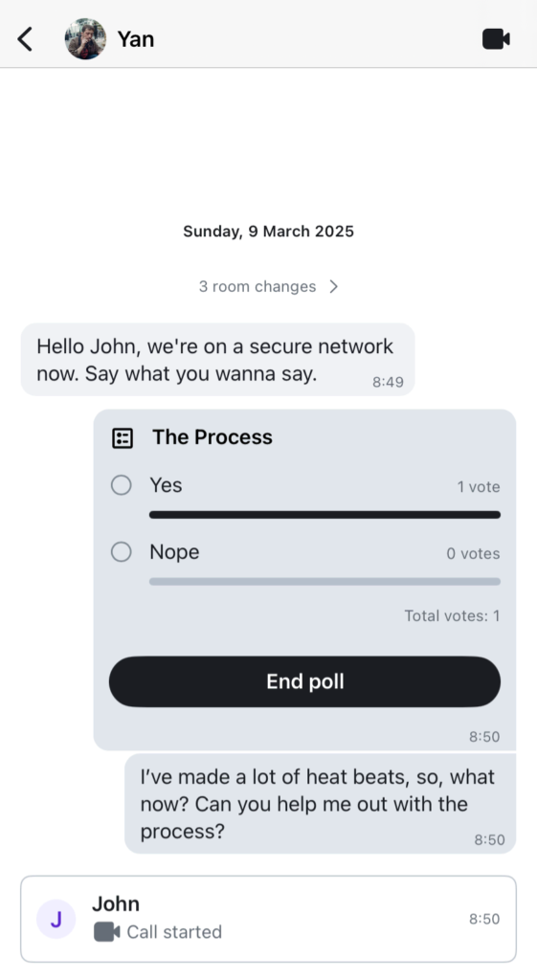
Task: Select the heat beats message bubble
Action: [320, 804]
